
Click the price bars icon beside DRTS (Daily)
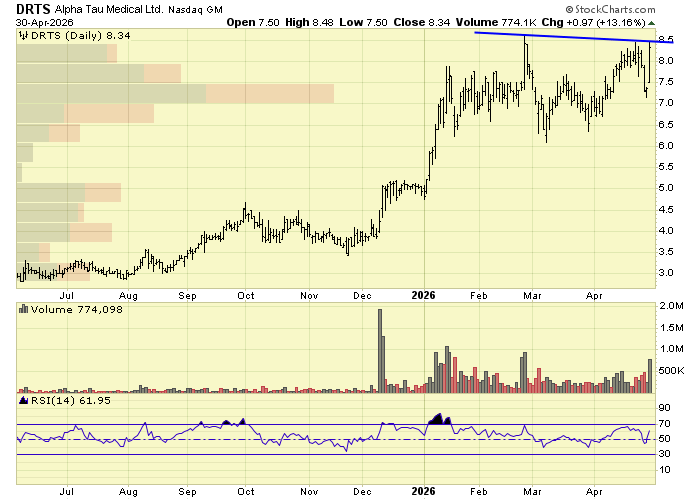pos(23,35)
